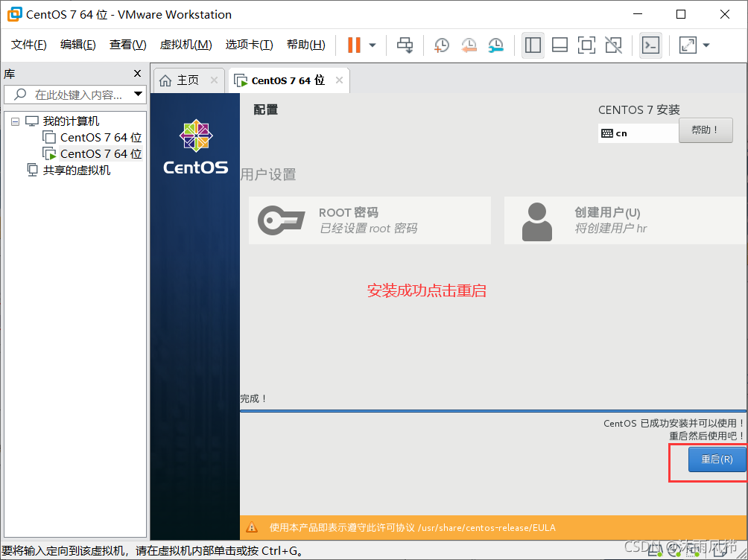Switch to the 主页 tab
This screenshot has height=560, width=748.
[188, 80]
